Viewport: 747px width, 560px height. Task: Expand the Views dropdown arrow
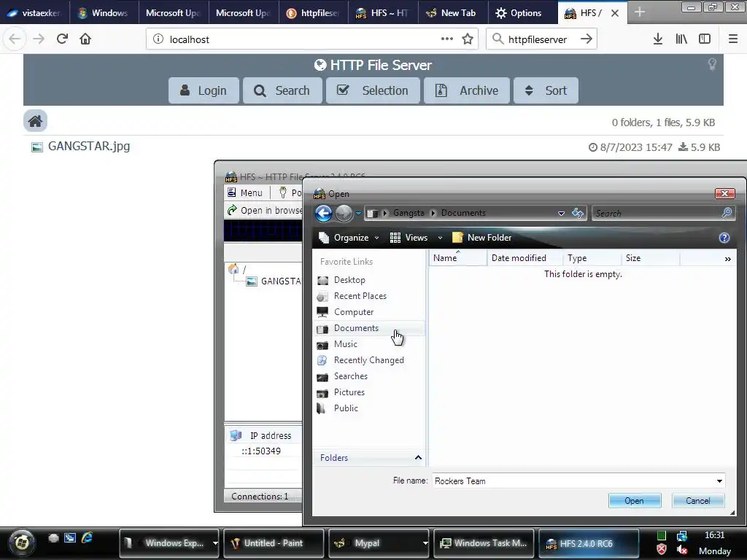click(440, 238)
